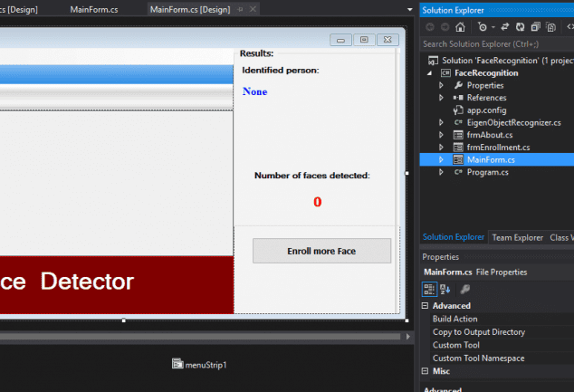574x392 pixels.
Task: Click the Property Pages wrench icon
Action: 465,289
